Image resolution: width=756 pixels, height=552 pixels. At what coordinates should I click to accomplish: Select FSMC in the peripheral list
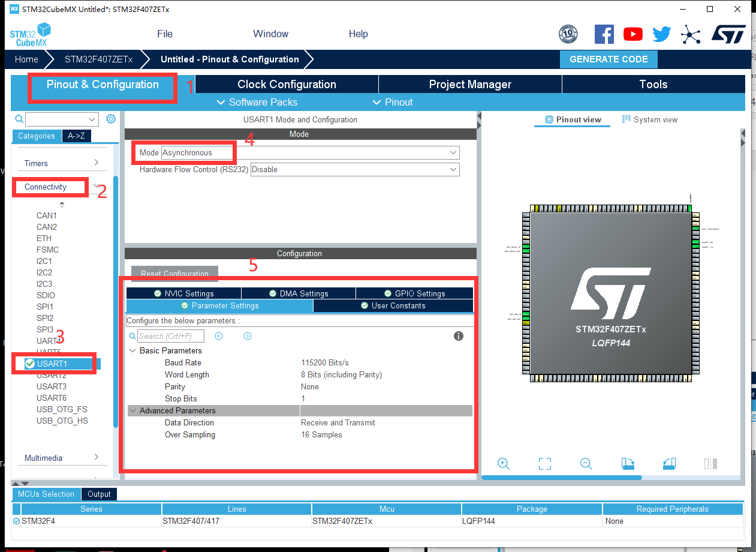pyautogui.click(x=47, y=250)
